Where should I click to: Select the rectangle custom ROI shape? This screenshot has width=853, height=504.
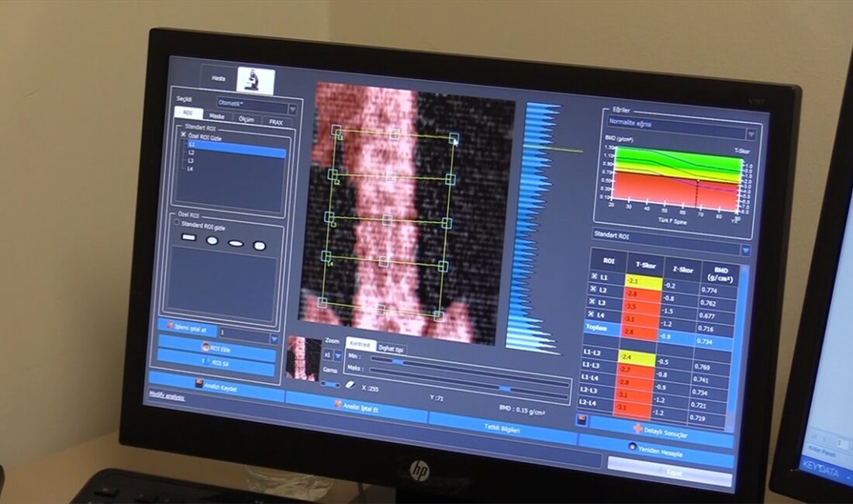(x=188, y=237)
